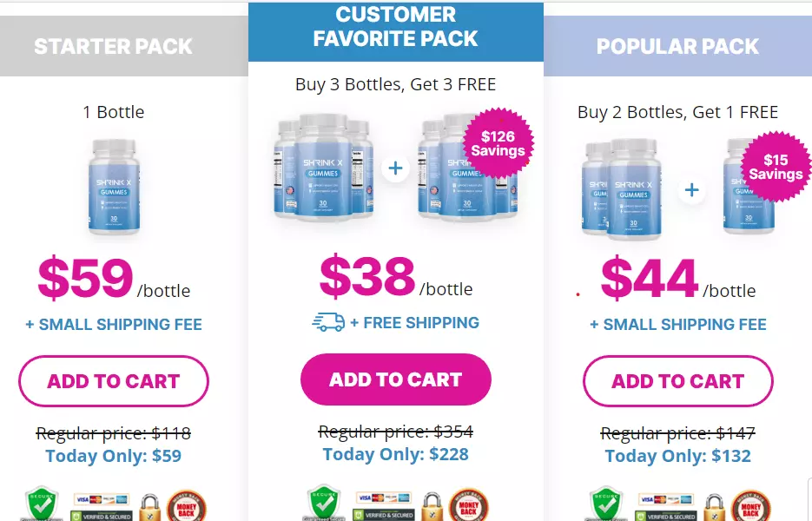The height and width of the screenshot is (521, 812).
Task: Click the plus icon in Popular Pack
Action: click(x=692, y=190)
